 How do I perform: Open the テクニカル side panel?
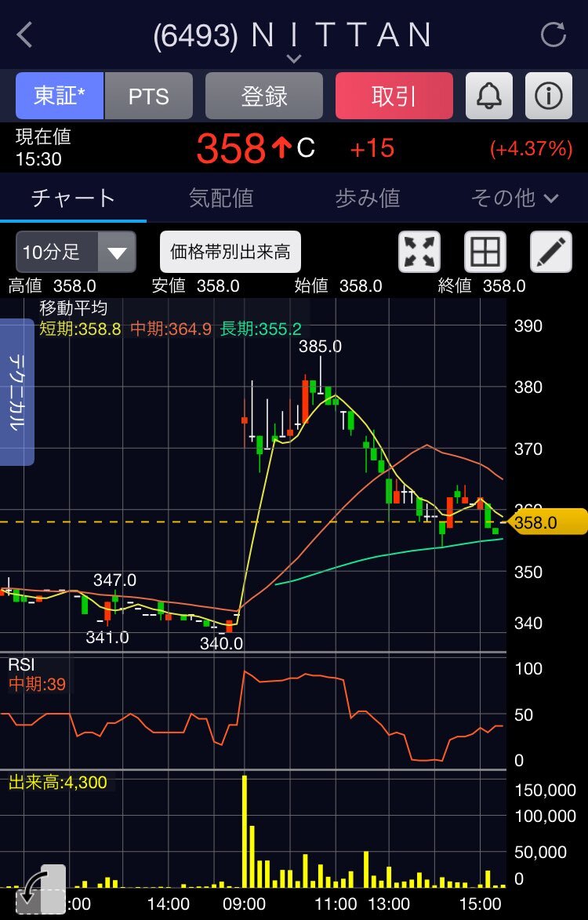(x=17, y=391)
